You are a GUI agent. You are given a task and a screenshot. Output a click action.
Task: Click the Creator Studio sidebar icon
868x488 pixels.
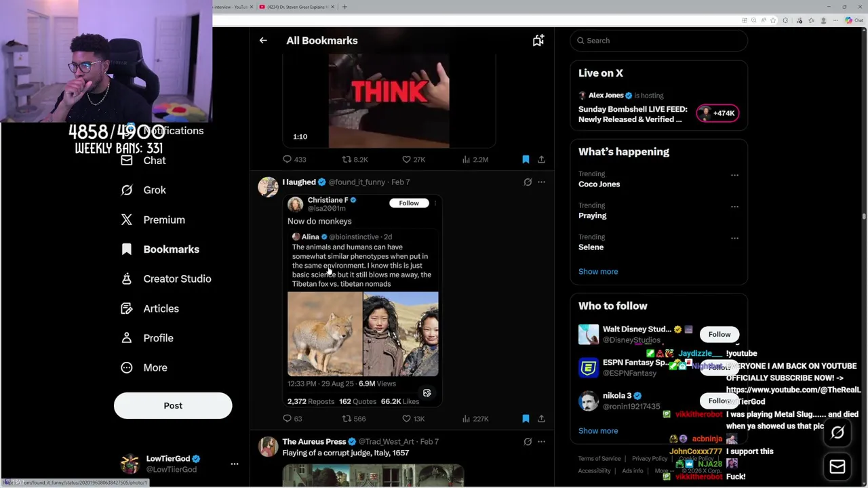coord(127,279)
